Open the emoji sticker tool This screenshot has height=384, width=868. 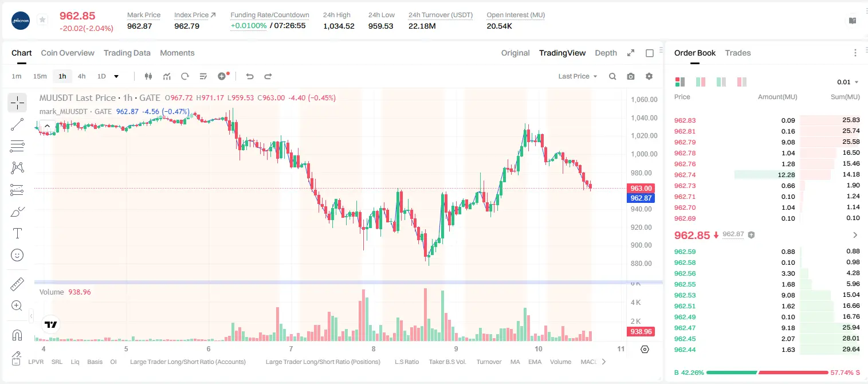coord(17,255)
